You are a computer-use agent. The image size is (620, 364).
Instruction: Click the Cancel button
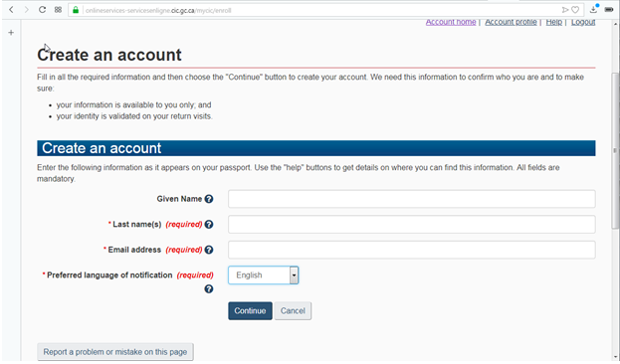[x=293, y=311]
